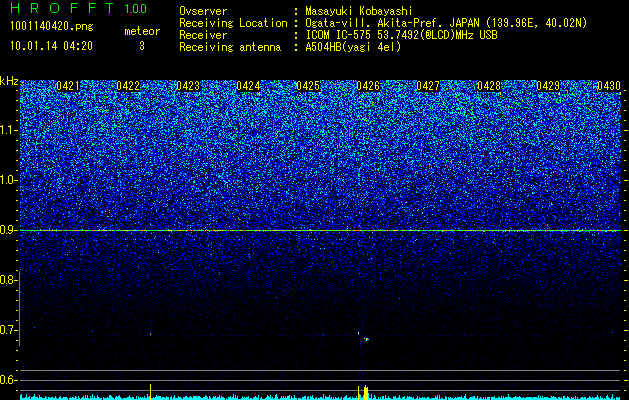Click the 0421 time marker
This screenshot has height=400, width=629.
pos(68,86)
